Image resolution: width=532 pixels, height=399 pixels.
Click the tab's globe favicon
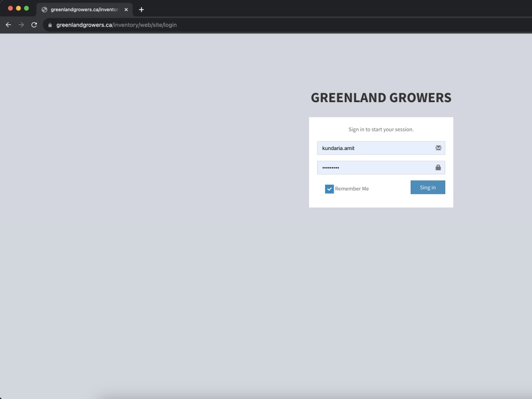[45, 10]
